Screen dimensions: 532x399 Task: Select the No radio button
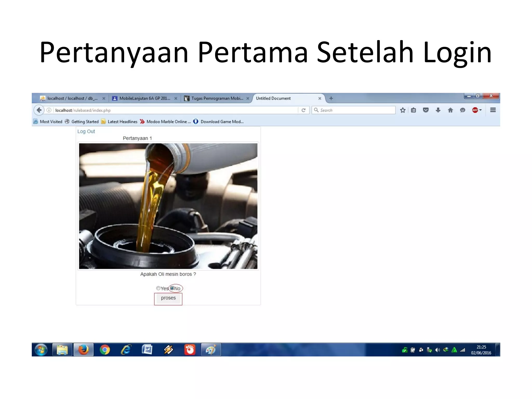coord(172,288)
